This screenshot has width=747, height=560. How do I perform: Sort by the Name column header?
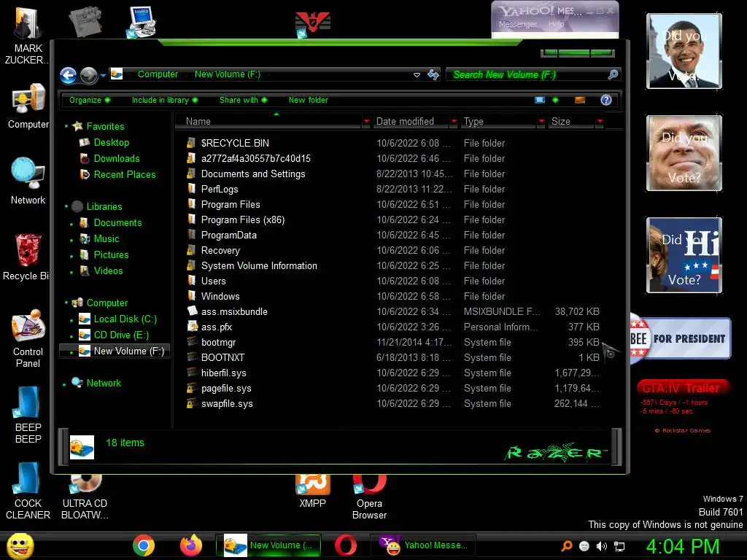(268, 122)
